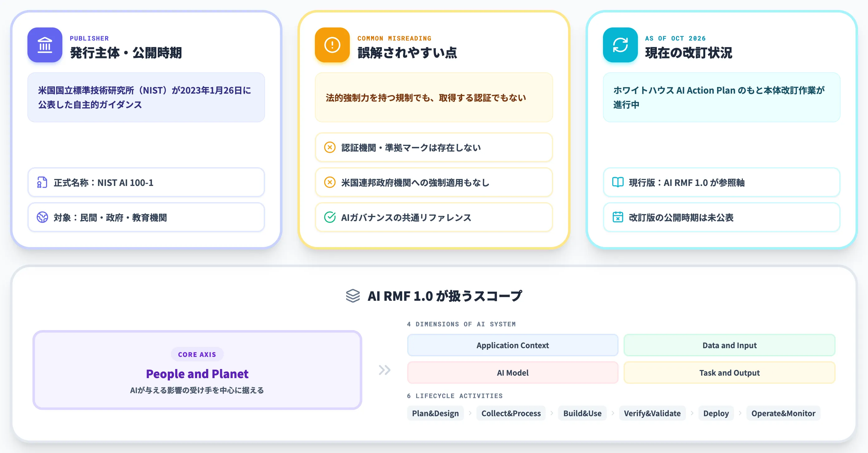
Task: Click the CORE AXIS badge
Action: pos(197,354)
